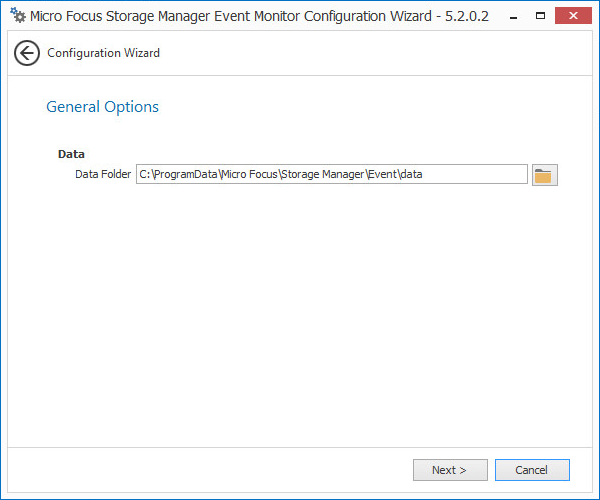Click the back arrow icon

click(27, 54)
